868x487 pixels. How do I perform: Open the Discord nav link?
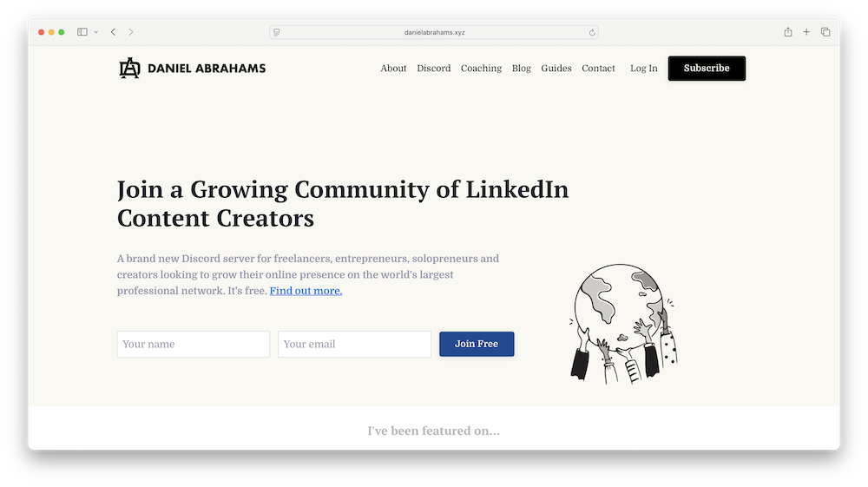point(433,68)
